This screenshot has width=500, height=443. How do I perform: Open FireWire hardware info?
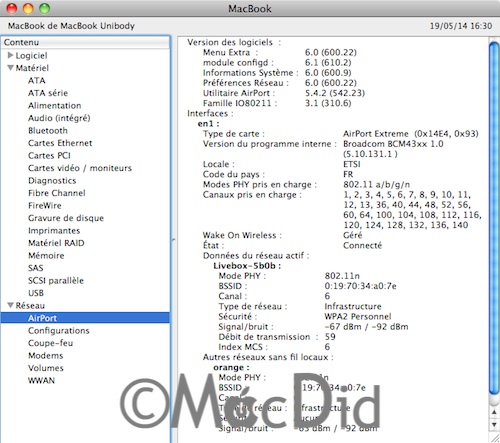(x=45, y=206)
